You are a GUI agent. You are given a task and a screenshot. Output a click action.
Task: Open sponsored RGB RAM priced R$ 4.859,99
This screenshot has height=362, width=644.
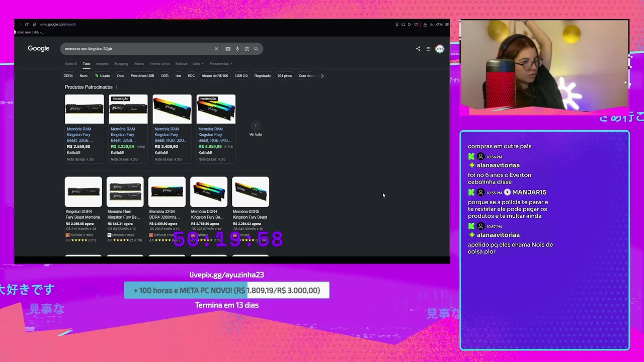point(216,128)
